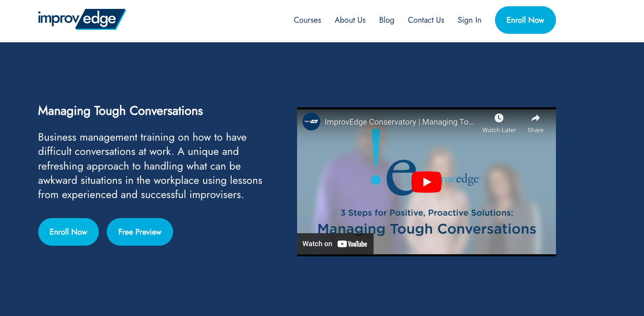644x316 pixels.
Task: Open the Blog link in navigation
Action: coord(386,20)
